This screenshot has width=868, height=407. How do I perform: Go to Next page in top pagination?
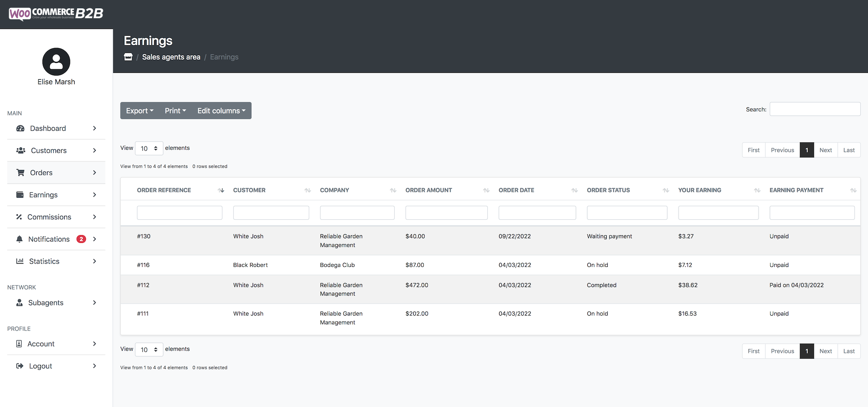click(x=826, y=150)
